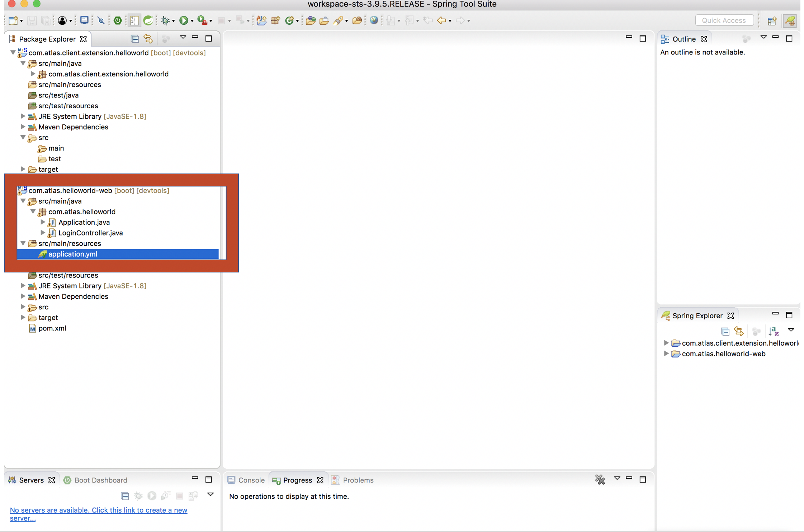804x532 pixels.
Task: Select the lower Maven Dependencies node
Action: coord(73,296)
